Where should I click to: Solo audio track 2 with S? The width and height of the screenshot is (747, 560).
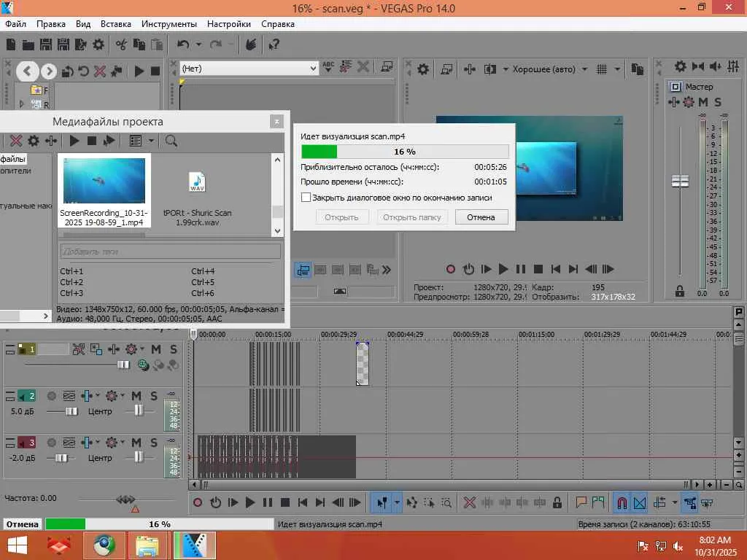click(x=153, y=396)
